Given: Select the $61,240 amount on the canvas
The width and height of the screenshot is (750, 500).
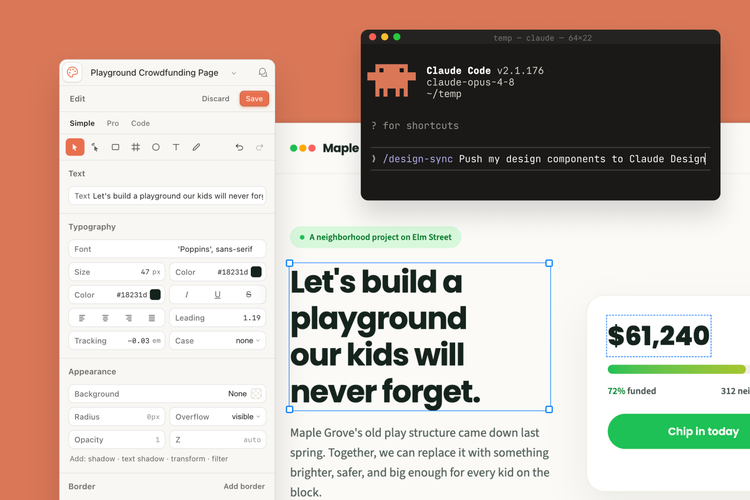Looking at the screenshot, I should pos(659,336).
